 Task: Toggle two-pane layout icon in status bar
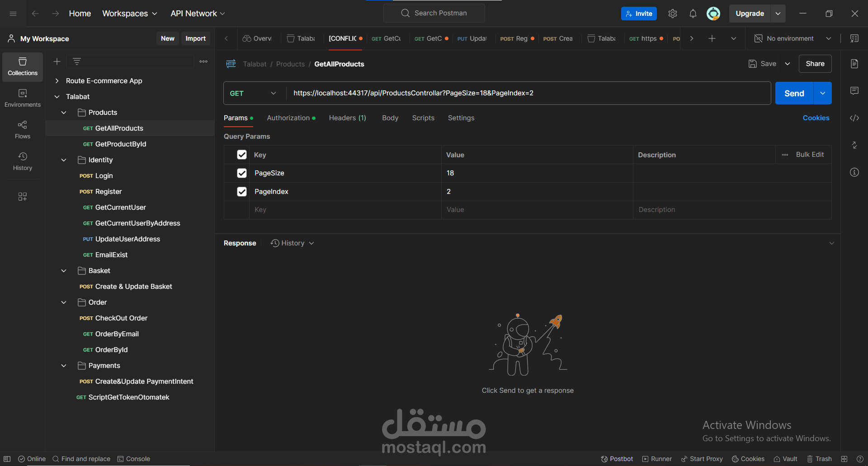pos(844,459)
